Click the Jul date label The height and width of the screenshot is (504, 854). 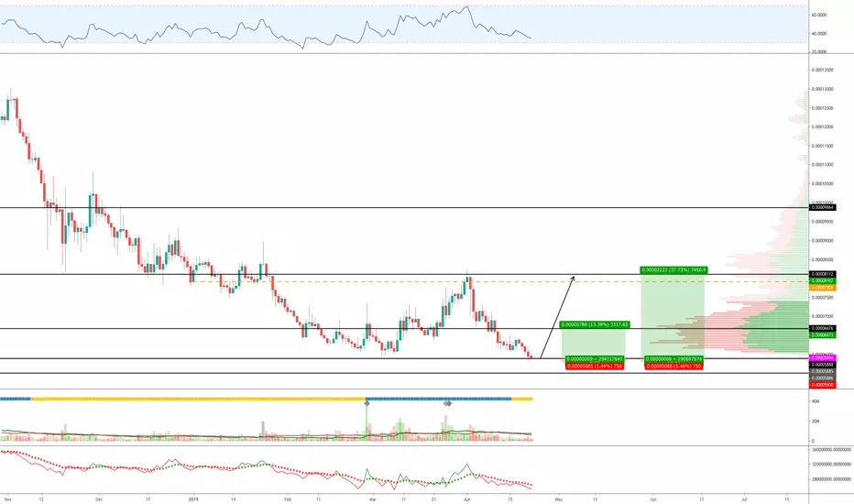(x=744, y=499)
